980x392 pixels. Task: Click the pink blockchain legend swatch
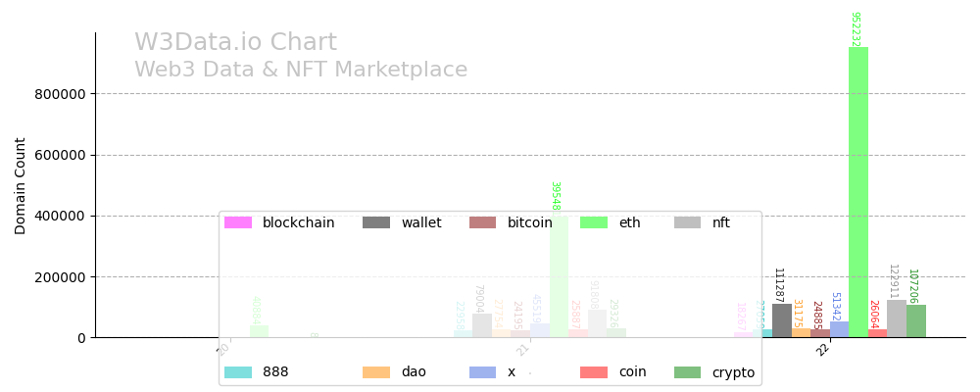(238, 223)
